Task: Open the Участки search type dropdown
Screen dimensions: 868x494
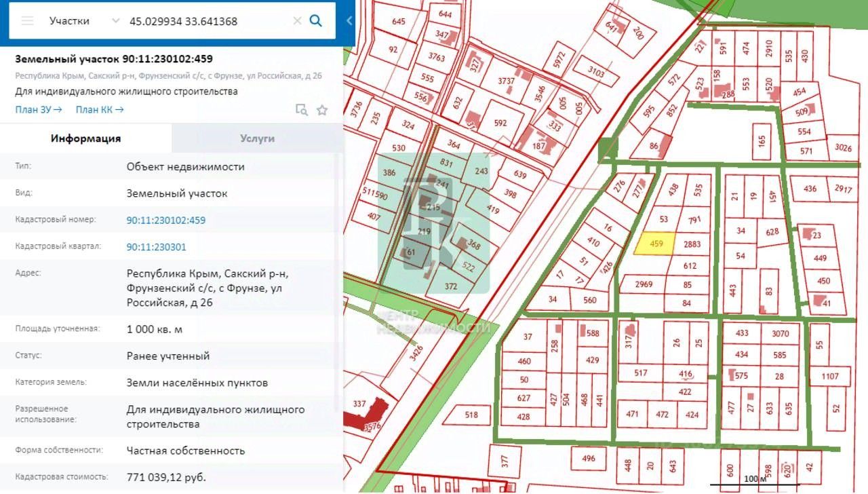Action: 85,20
